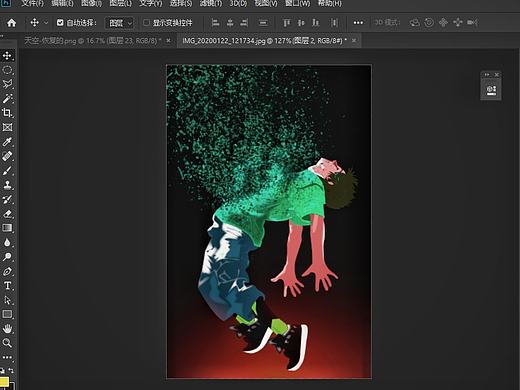
Task: Open the 图像 menu
Action: (x=92, y=3)
